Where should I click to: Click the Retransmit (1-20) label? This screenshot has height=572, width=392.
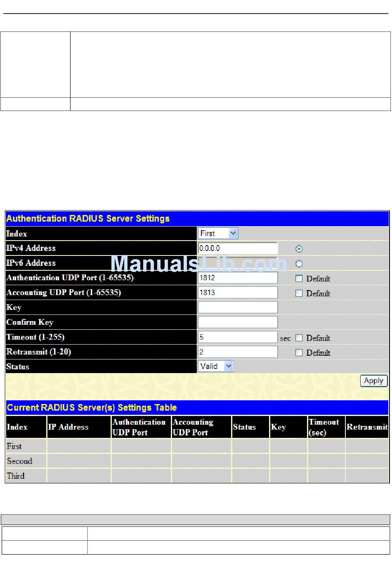coord(39,352)
